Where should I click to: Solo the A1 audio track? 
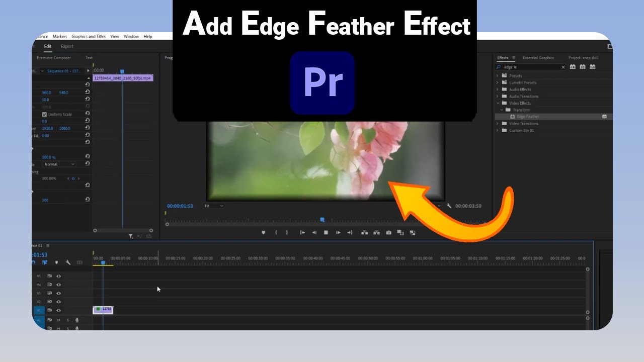click(68, 320)
